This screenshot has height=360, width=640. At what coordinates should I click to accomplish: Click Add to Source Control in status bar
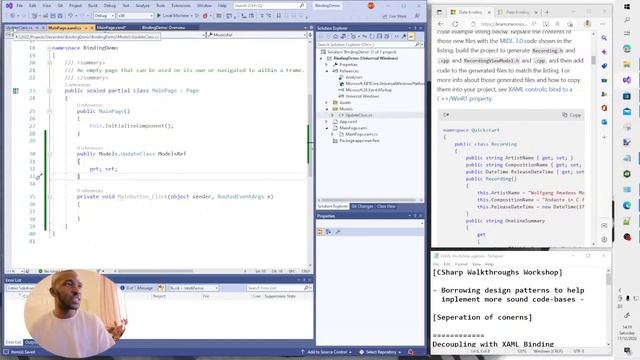coord(326,352)
